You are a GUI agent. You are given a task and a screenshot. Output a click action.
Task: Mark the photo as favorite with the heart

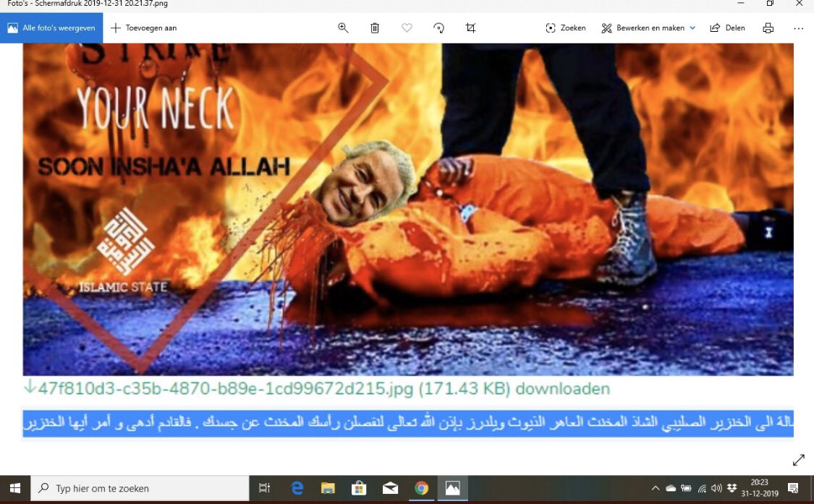pyautogui.click(x=407, y=28)
